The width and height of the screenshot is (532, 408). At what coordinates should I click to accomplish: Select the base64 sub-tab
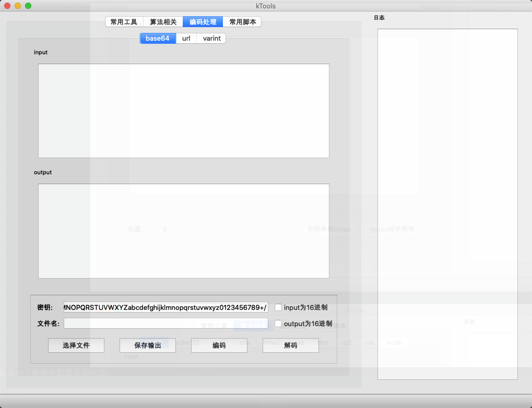(x=158, y=38)
